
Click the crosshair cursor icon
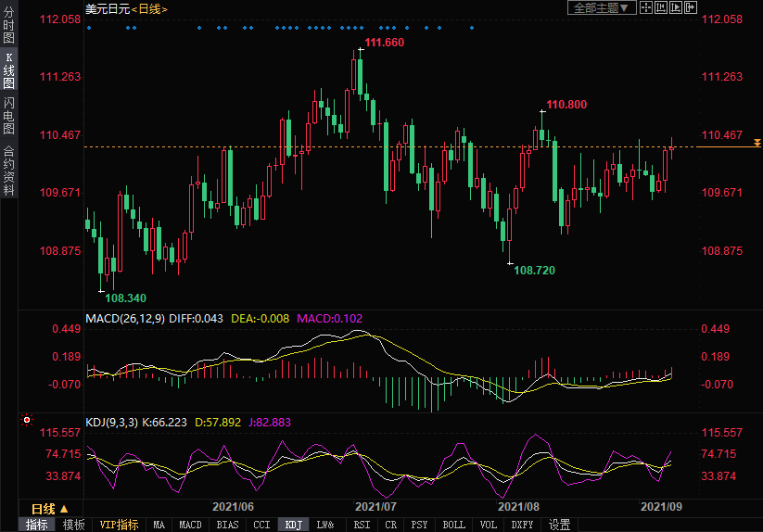[x=646, y=7]
